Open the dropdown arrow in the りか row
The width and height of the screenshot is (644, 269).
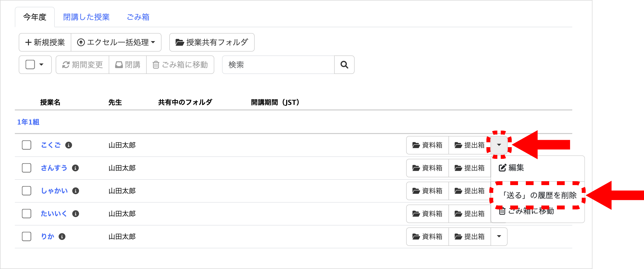(499, 236)
